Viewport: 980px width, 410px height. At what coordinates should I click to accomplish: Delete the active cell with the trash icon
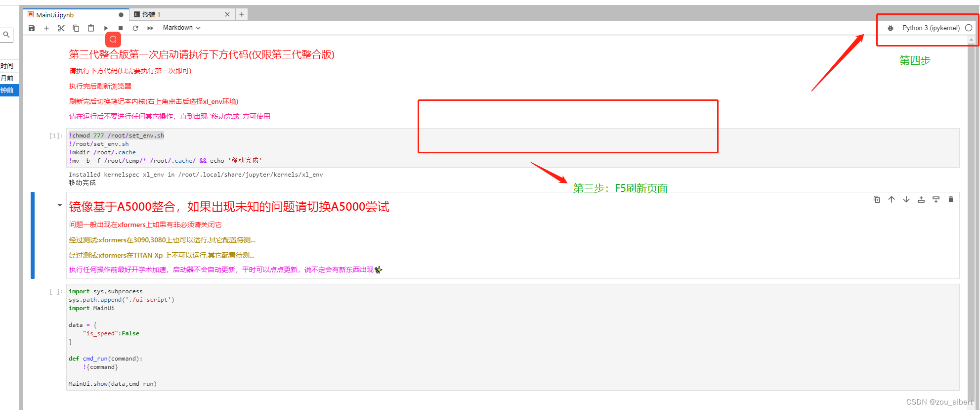coord(951,199)
